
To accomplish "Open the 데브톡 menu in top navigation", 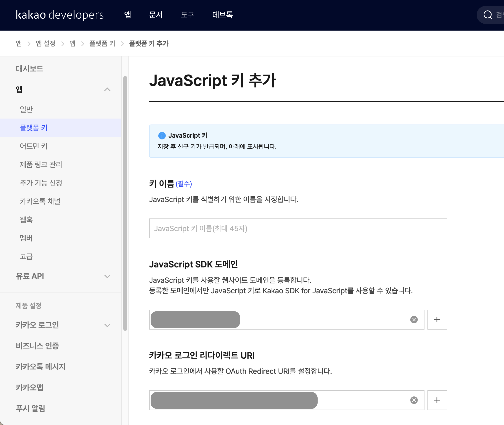I will coord(223,15).
